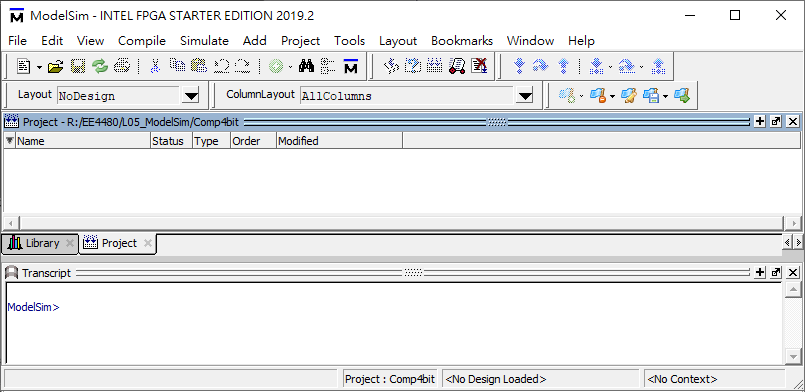Click the Compile icon with diagonal arrows
This screenshot has height=392, width=805.
click(392, 66)
